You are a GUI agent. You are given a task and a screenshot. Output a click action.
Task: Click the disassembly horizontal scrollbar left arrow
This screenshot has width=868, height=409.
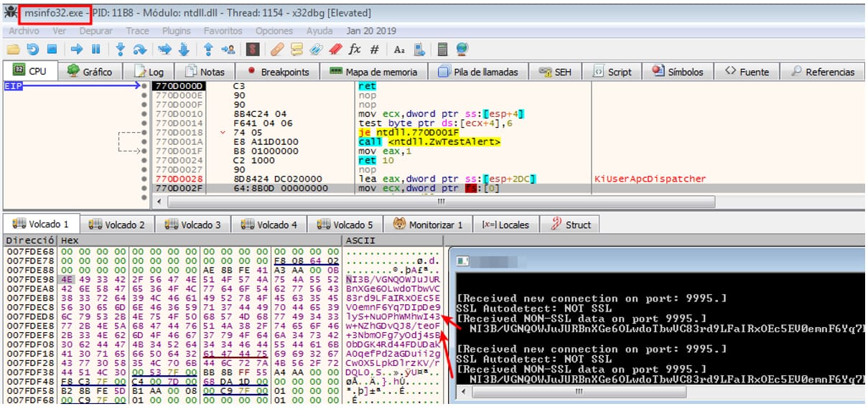click(x=160, y=201)
